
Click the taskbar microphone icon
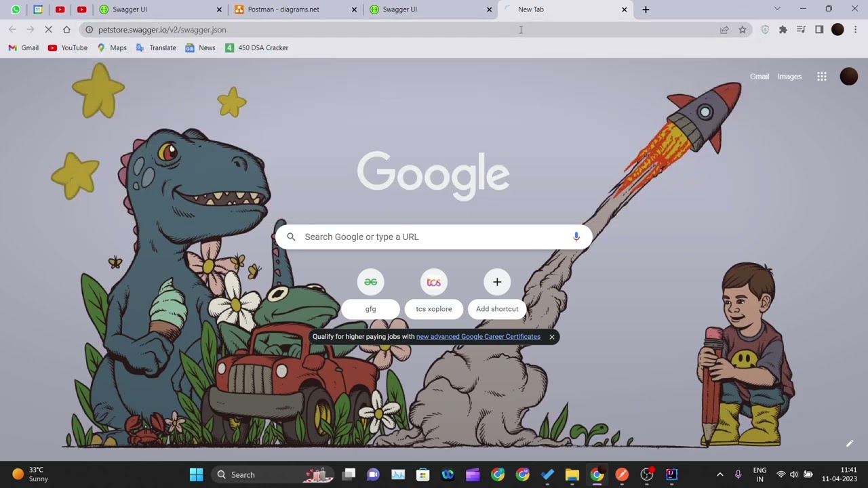coord(738,474)
